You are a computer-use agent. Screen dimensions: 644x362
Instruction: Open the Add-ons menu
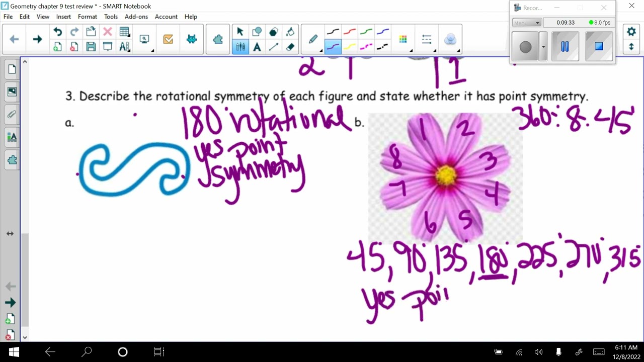point(136,17)
